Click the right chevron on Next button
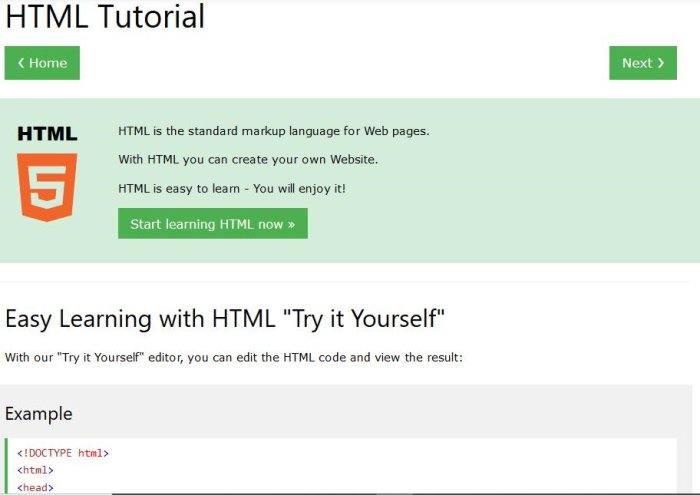 pos(661,63)
